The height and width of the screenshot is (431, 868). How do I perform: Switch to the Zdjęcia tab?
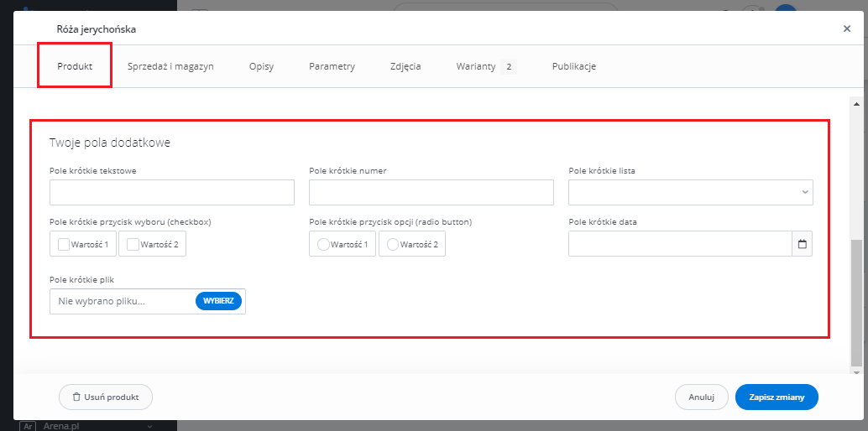tap(405, 67)
